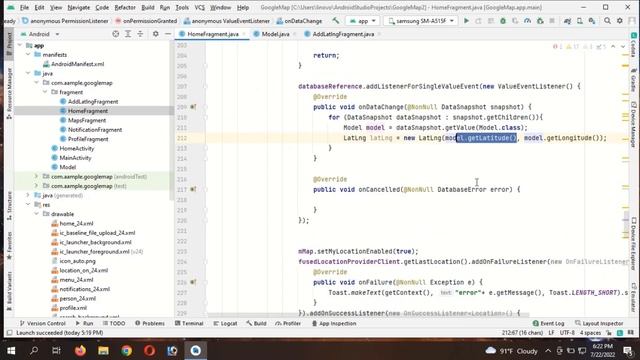Open Chrome from the taskbar
640x360 pixels.
coord(127,350)
